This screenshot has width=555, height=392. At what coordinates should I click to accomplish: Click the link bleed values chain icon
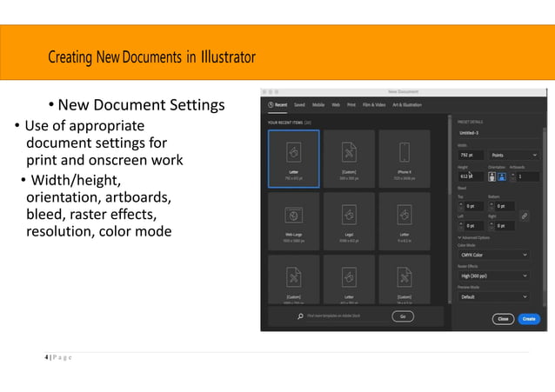click(x=525, y=216)
